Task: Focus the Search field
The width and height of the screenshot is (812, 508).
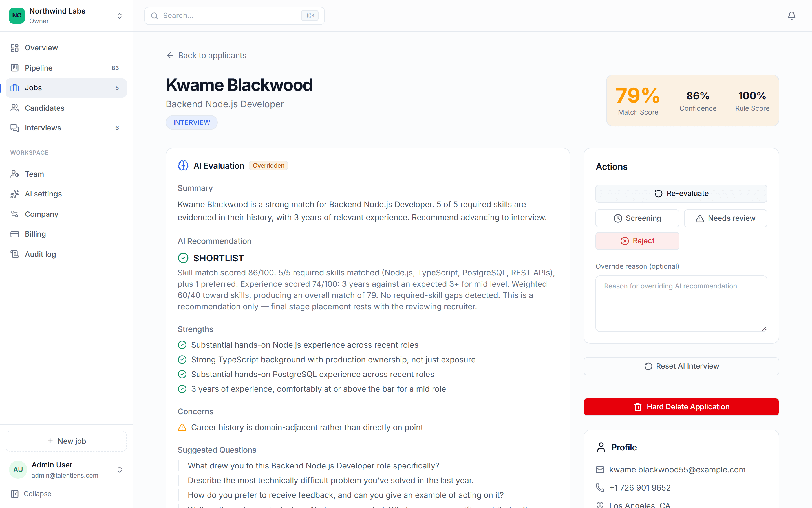Action: click(x=234, y=16)
